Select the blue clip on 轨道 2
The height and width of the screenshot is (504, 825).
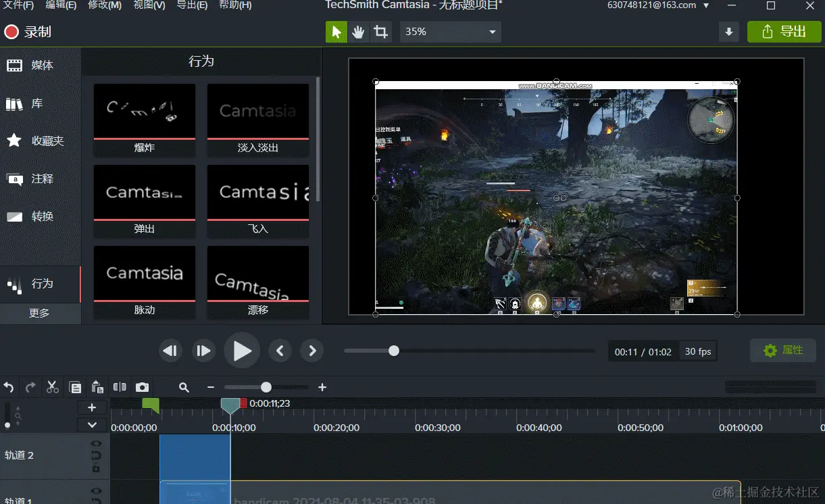pyautogui.click(x=195, y=457)
